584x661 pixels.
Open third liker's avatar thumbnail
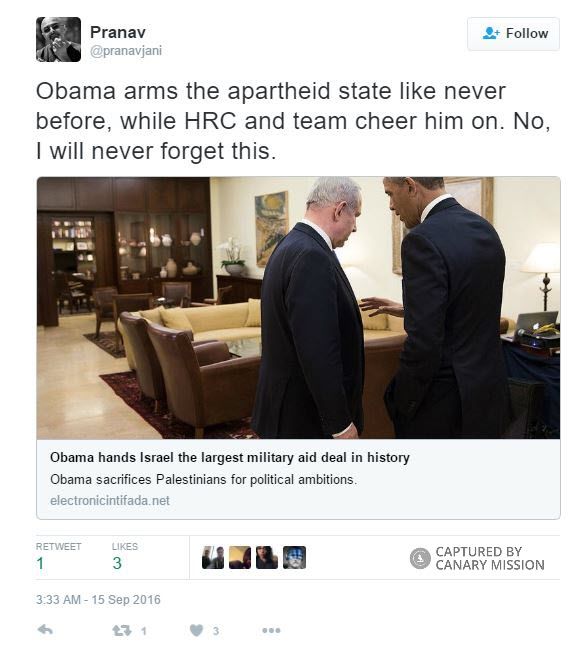pos(267,557)
